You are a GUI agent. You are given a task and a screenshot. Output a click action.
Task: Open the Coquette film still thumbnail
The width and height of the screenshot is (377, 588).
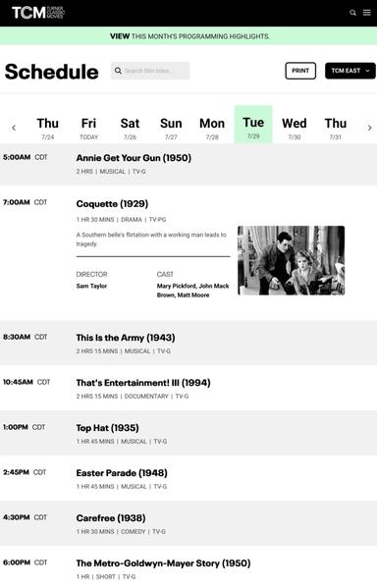(292, 260)
